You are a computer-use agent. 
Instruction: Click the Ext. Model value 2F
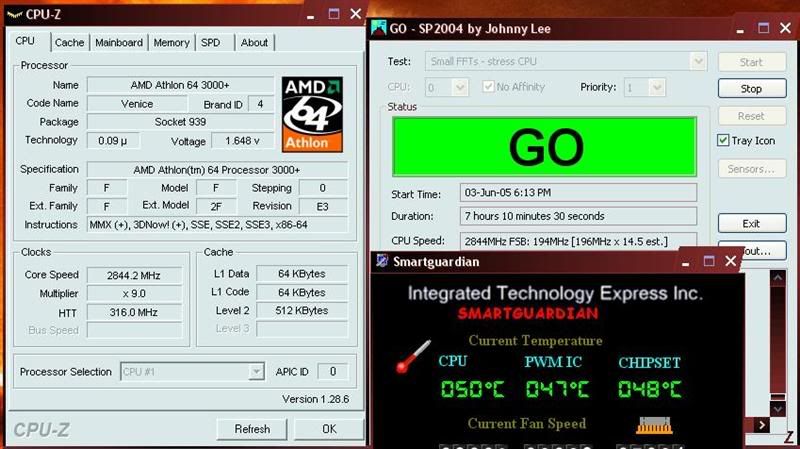[x=216, y=207]
